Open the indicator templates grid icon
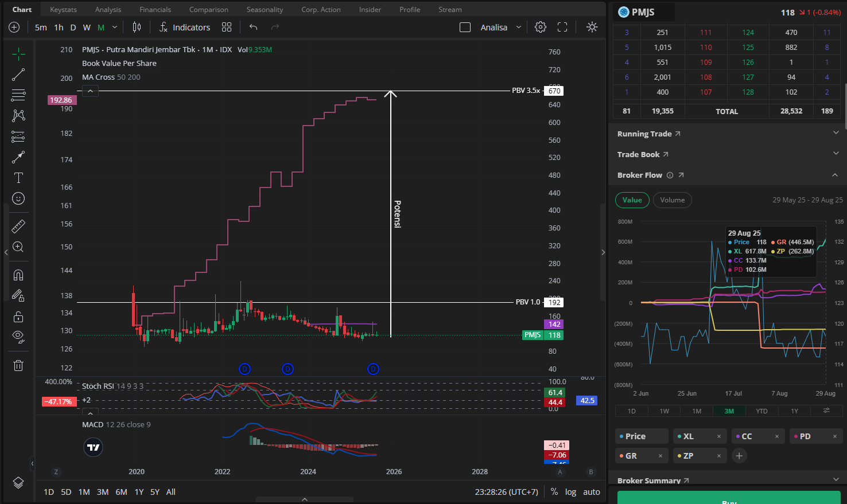 point(227,27)
